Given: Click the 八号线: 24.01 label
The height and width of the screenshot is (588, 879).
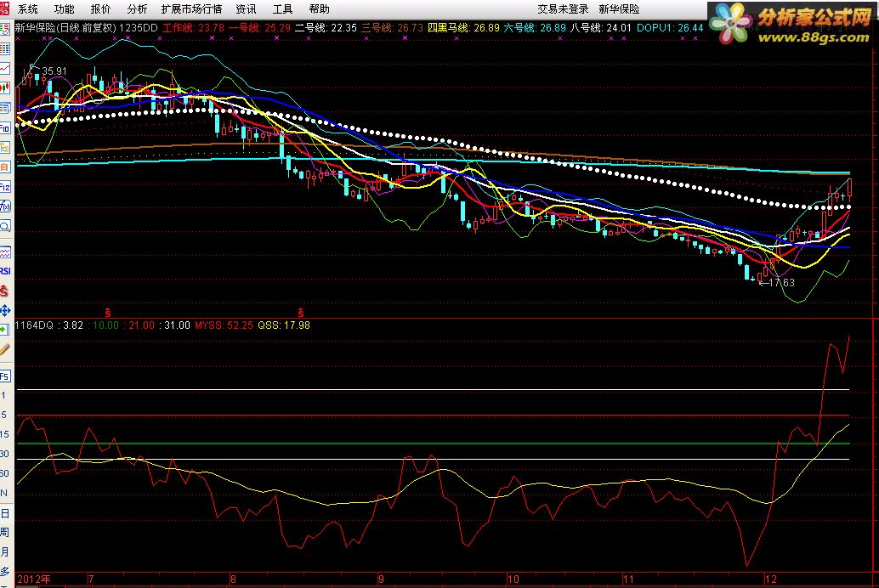Looking at the screenshot, I should pos(600,27).
